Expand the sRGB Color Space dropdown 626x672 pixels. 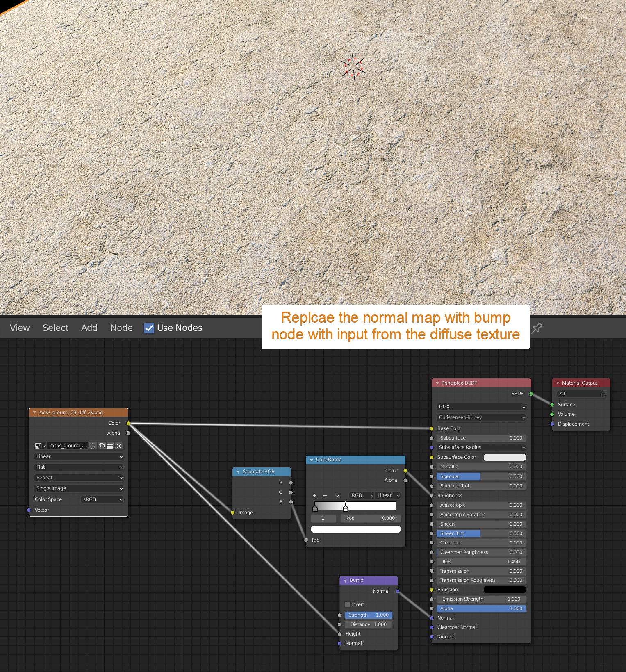[102, 499]
